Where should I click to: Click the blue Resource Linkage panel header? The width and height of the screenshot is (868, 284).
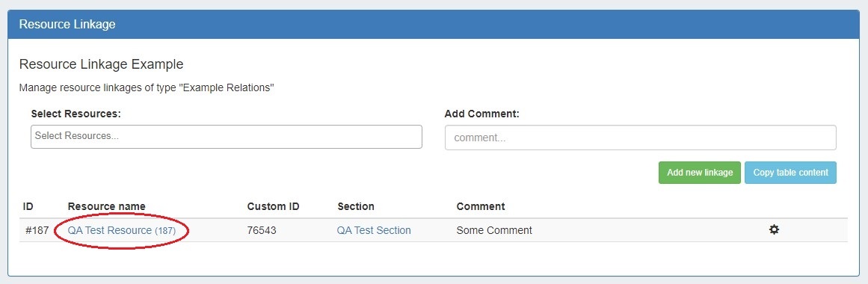point(434,25)
